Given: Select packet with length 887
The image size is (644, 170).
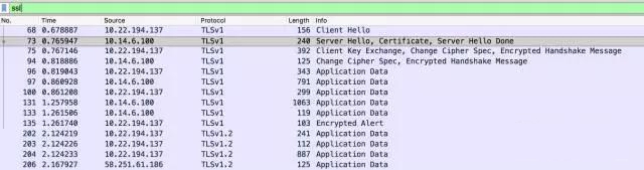Looking at the screenshot, I should tap(303, 154).
